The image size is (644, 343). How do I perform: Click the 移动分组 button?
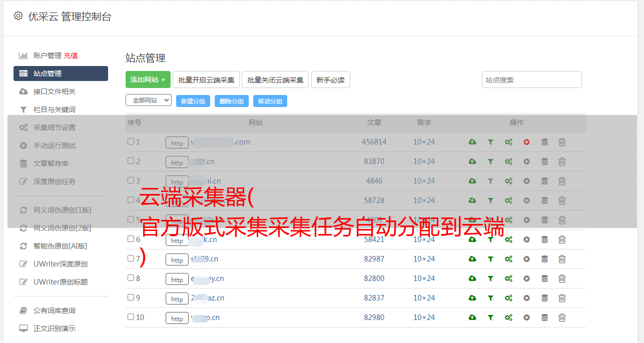click(x=270, y=101)
